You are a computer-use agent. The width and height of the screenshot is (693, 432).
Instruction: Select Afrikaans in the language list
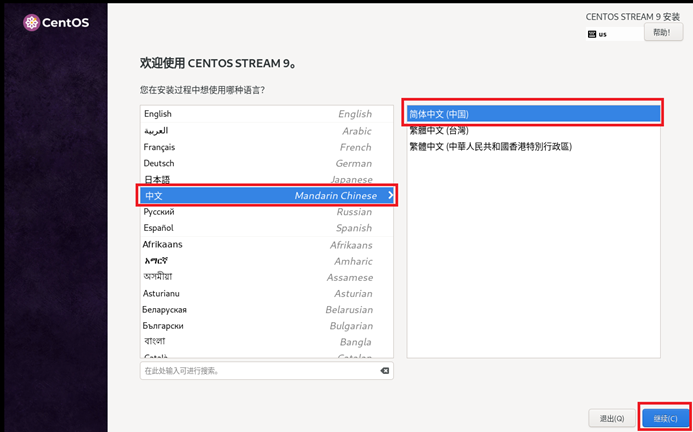(x=267, y=245)
